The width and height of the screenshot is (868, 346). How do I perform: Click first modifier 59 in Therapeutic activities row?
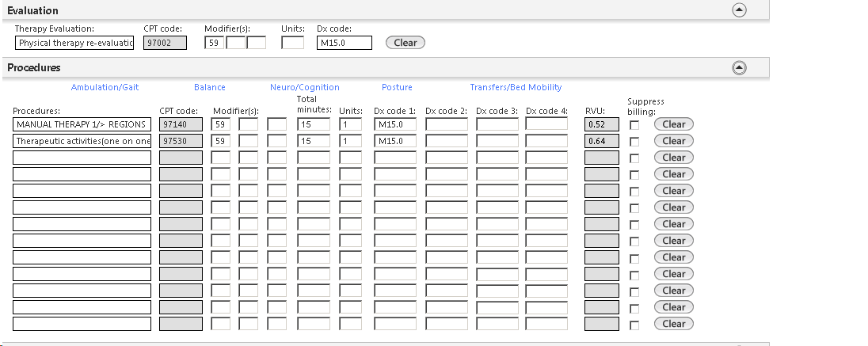220,141
